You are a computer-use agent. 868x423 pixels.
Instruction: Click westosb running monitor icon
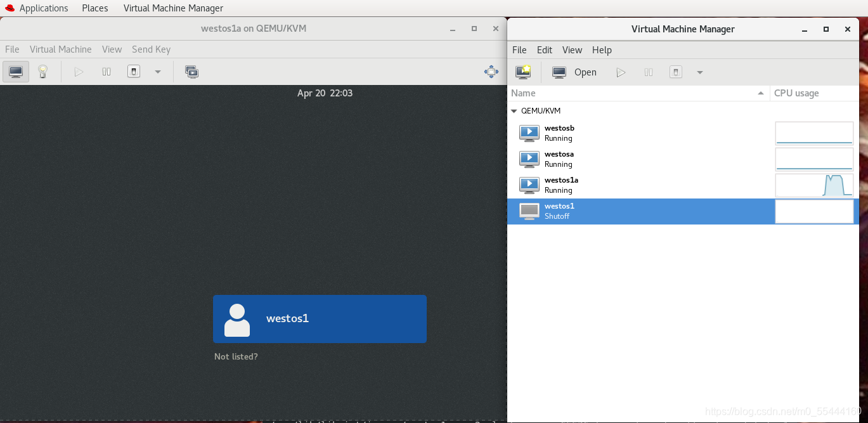point(529,133)
